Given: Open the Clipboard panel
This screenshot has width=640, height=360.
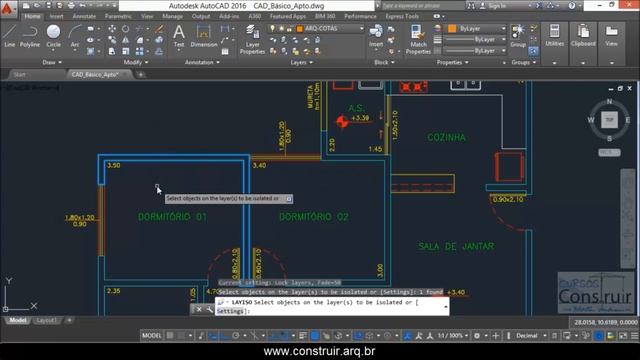Looking at the screenshot, I should pyautogui.click(x=583, y=36).
